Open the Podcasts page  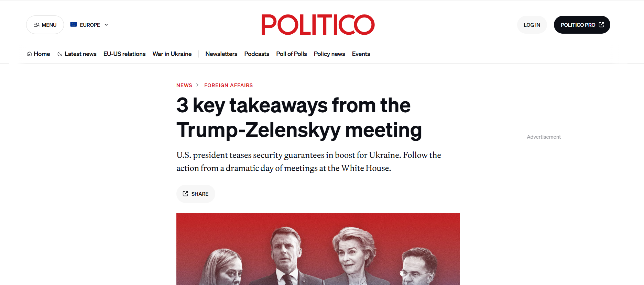(x=256, y=54)
